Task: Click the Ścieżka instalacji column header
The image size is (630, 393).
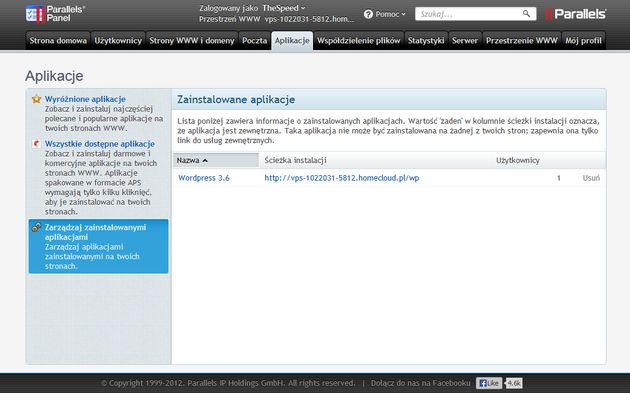Action: [x=295, y=160]
